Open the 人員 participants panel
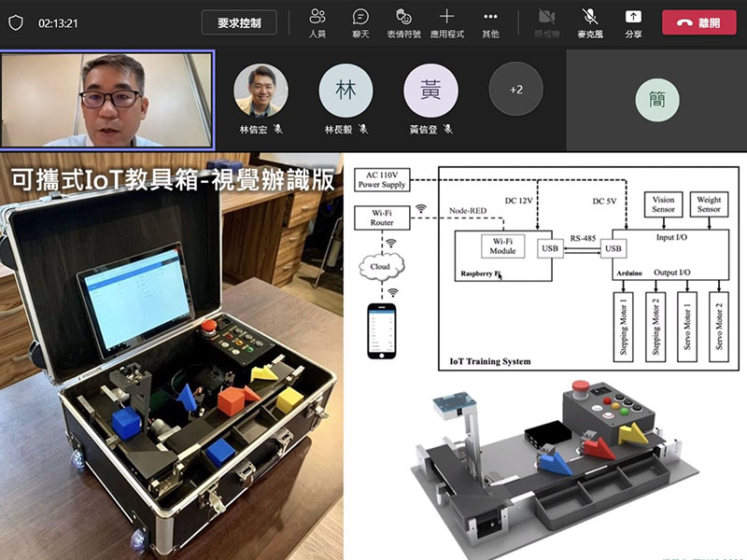Viewport: 747px width, 560px height. (317, 22)
